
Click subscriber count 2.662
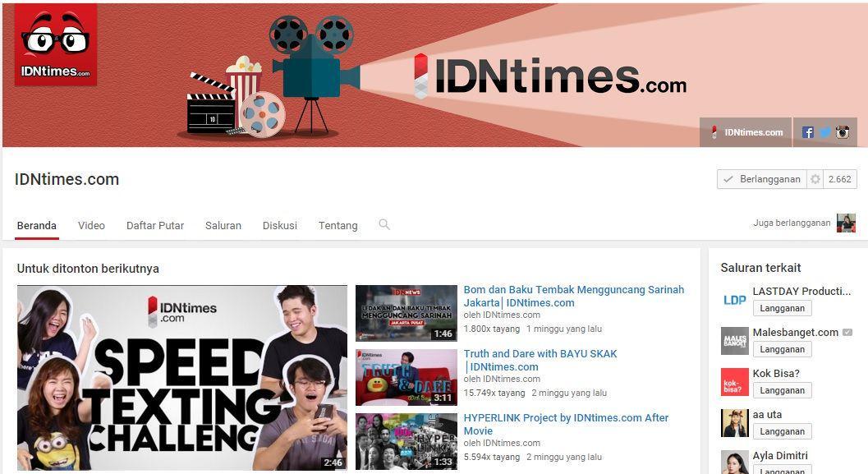(x=840, y=179)
